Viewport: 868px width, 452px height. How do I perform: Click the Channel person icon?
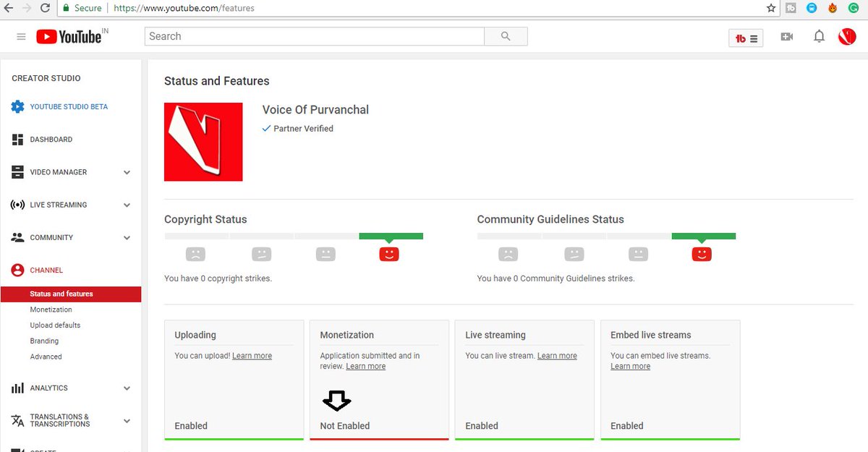point(17,270)
